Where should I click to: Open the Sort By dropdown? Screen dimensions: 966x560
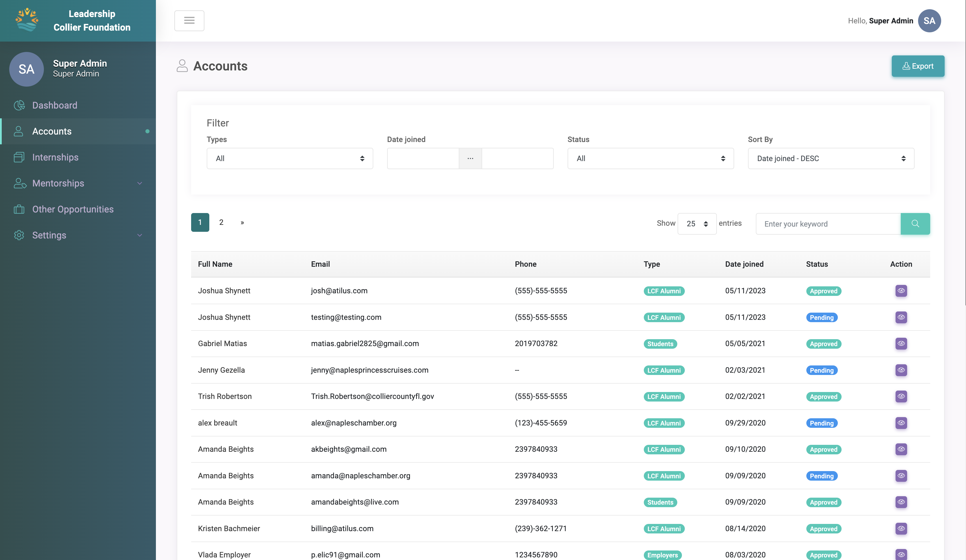[x=831, y=158]
